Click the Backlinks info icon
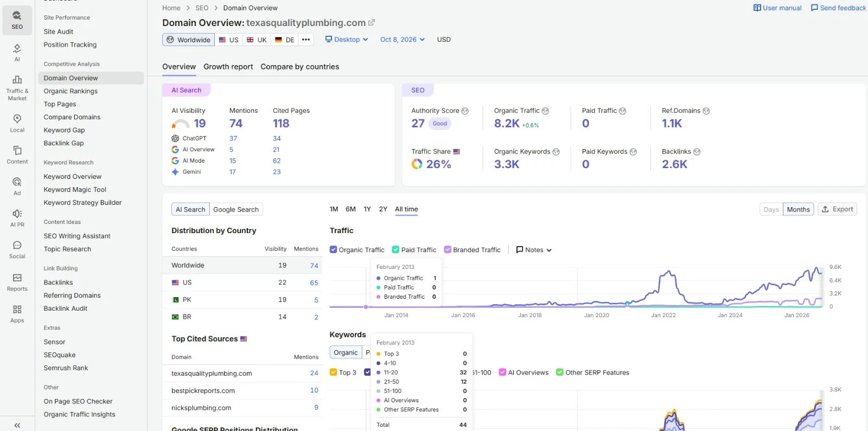Screen dimensions: 868x431 697,152
